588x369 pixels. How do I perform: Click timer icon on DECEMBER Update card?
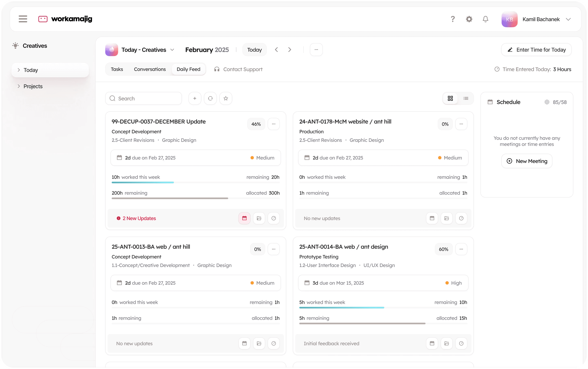pyautogui.click(x=273, y=218)
